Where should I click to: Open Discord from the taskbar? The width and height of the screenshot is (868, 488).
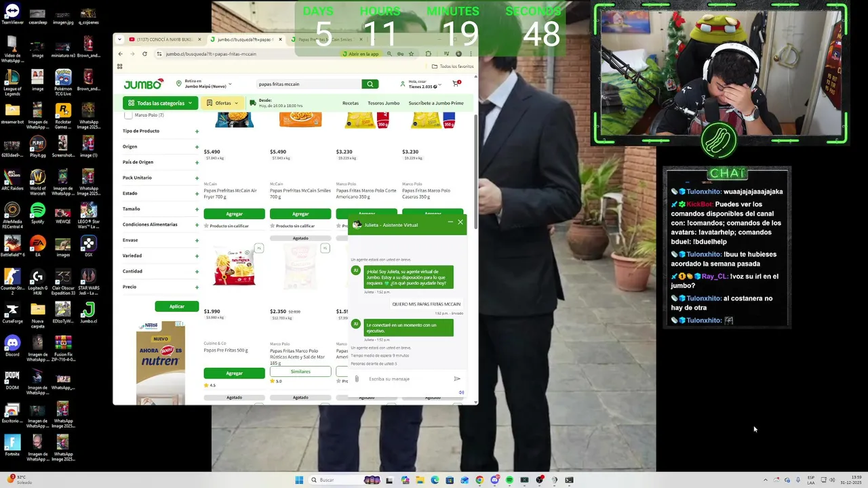pyautogui.click(x=494, y=480)
